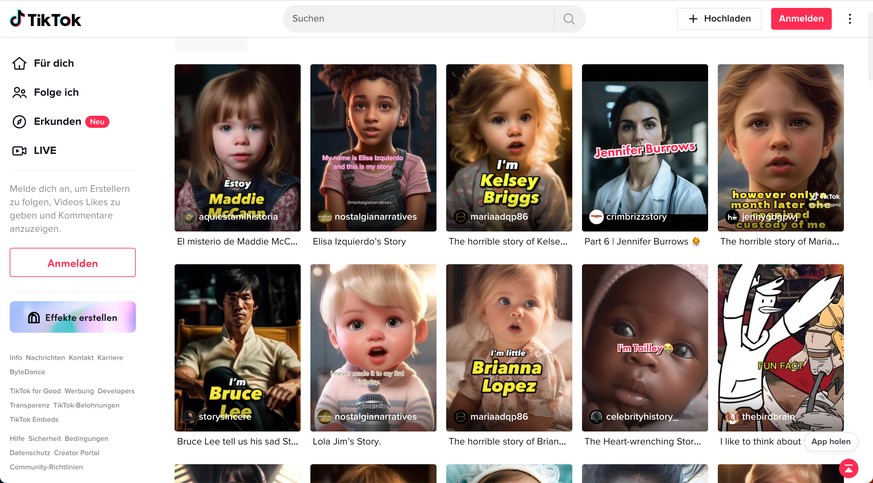This screenshot has width=873, height=483.
Task: Click the TikTok logo
Action: click(x=46, y=19)
